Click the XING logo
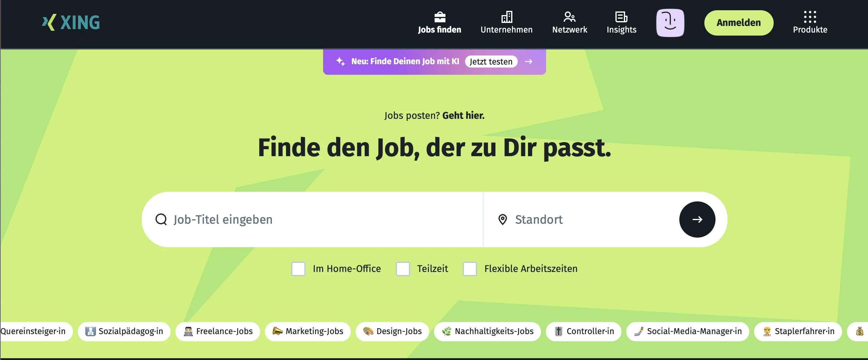This screenshot has width=868, height=360. pyautogui.click(x=71, y=23)
